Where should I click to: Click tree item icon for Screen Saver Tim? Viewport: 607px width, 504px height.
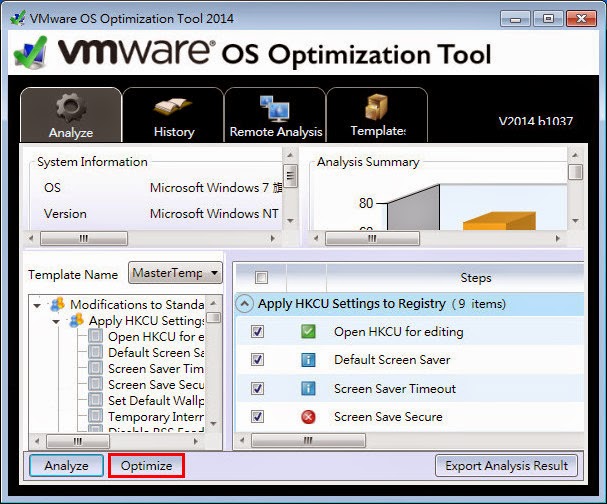click(95, 368)
